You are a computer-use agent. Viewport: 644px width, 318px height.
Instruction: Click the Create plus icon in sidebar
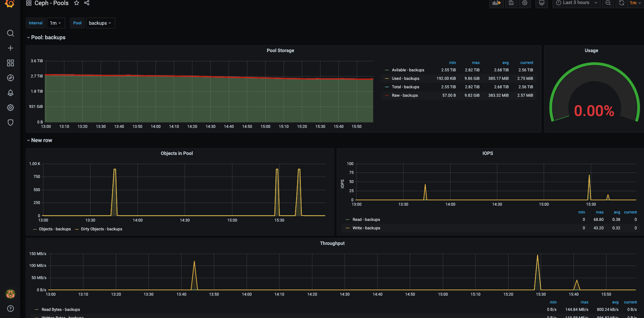tap(11, 48)
